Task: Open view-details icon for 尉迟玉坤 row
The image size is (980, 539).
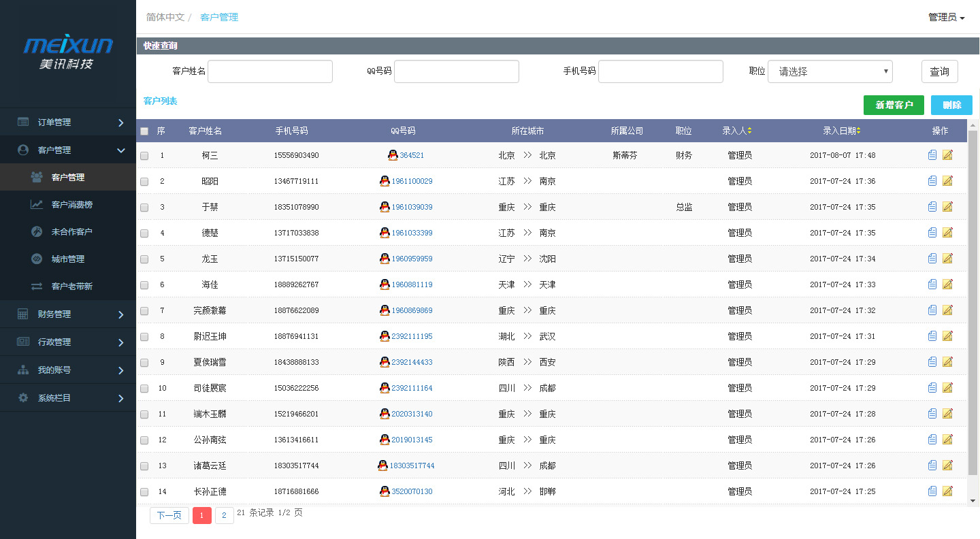Action: pyautogui.click(x=932, y=336)
